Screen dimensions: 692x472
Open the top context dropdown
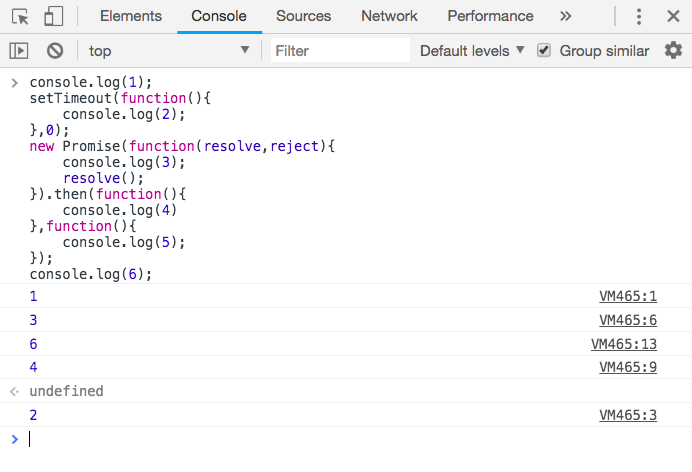168,51
